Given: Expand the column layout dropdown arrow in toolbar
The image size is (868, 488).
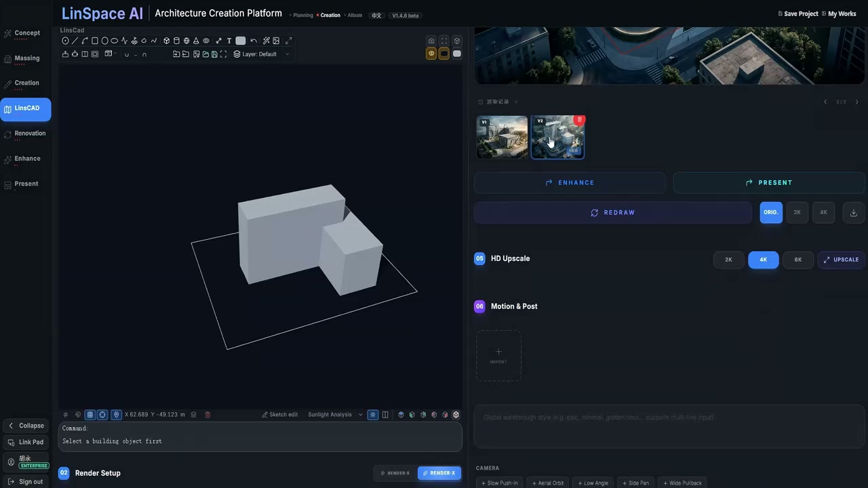Looking at the screenshot, I should tap(115, 54).
